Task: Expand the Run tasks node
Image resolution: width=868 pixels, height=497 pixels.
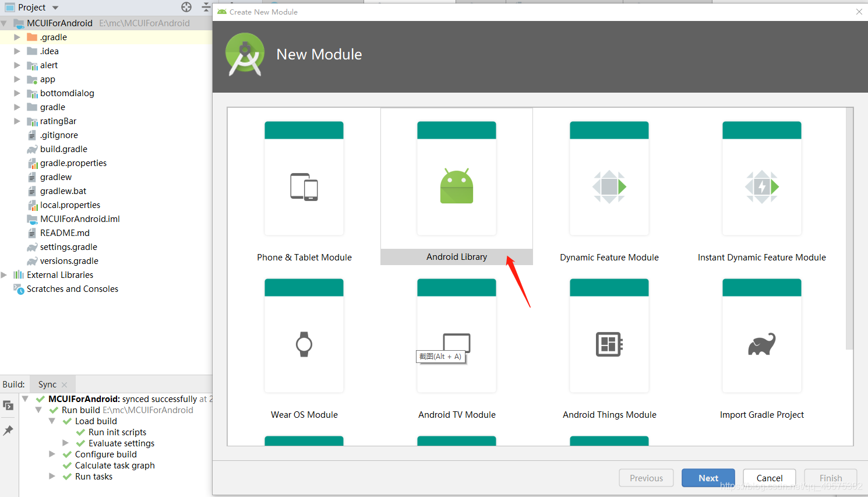Action: (52, 477)
